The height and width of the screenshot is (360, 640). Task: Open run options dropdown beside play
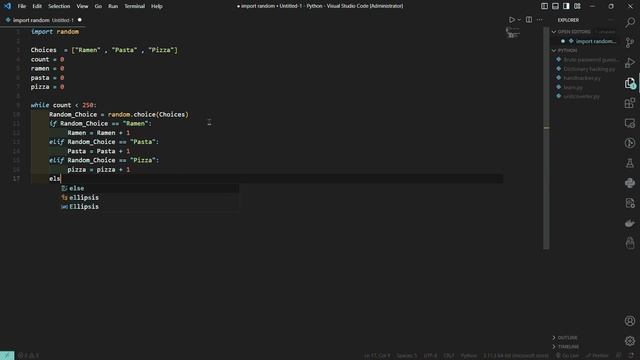coord(519,20)
